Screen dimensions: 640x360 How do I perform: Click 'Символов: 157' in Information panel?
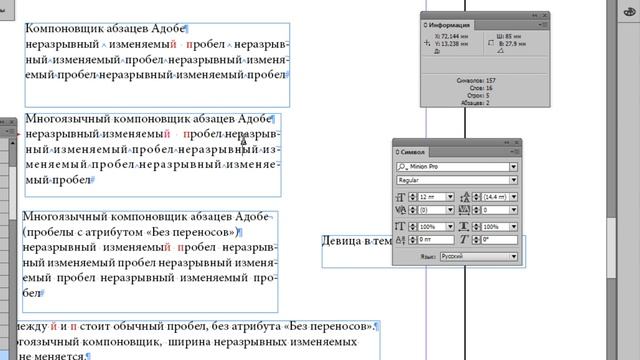point(476,80)
